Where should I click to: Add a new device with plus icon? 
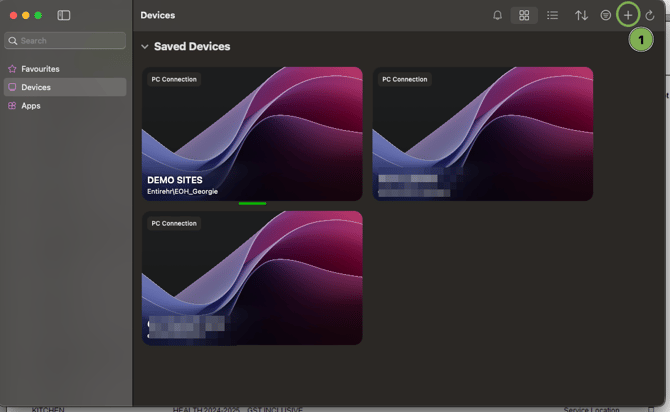[628, 16]
